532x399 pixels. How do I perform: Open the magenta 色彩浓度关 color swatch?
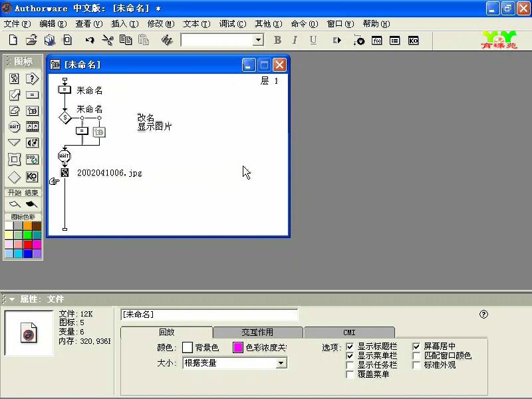click(238, 347)
